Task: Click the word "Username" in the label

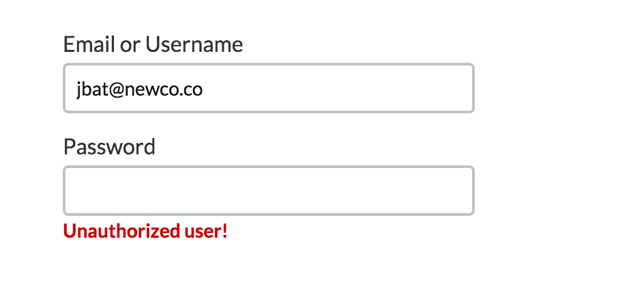Action: tap(194, 44)
